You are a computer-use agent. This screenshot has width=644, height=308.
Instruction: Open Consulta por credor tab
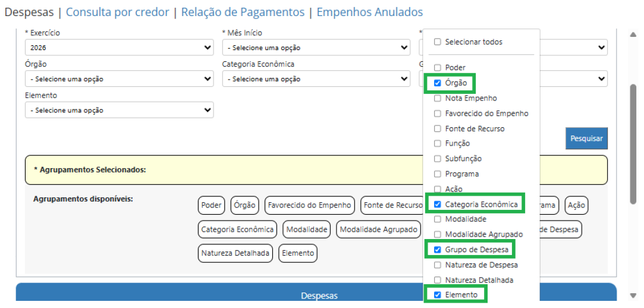(118, 12)
